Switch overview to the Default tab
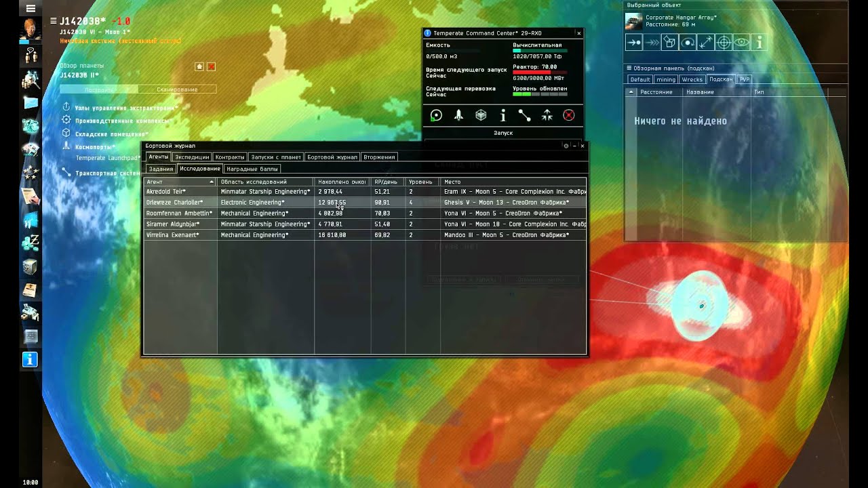This screenshot has width=868, height=488. pyautogui.click(x=639, y=79)
